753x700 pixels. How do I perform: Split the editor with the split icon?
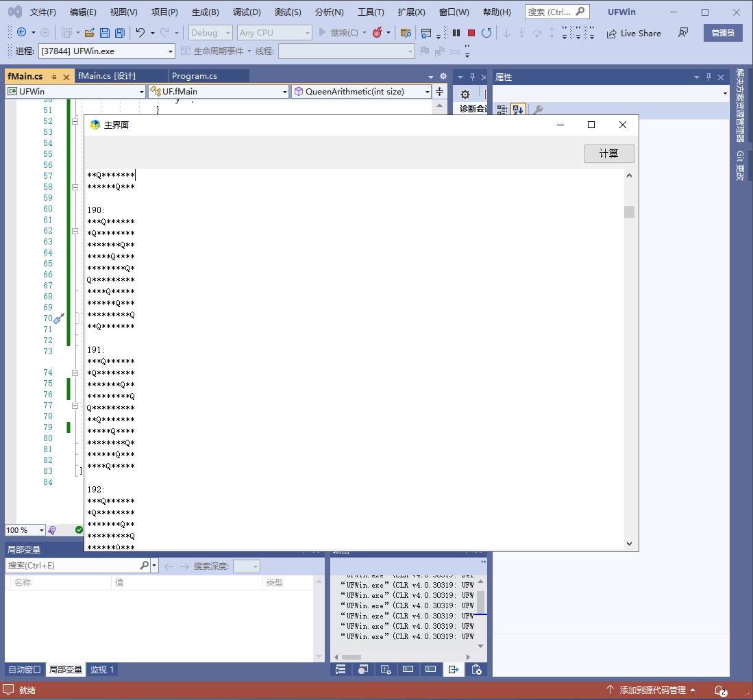point(439,91)
